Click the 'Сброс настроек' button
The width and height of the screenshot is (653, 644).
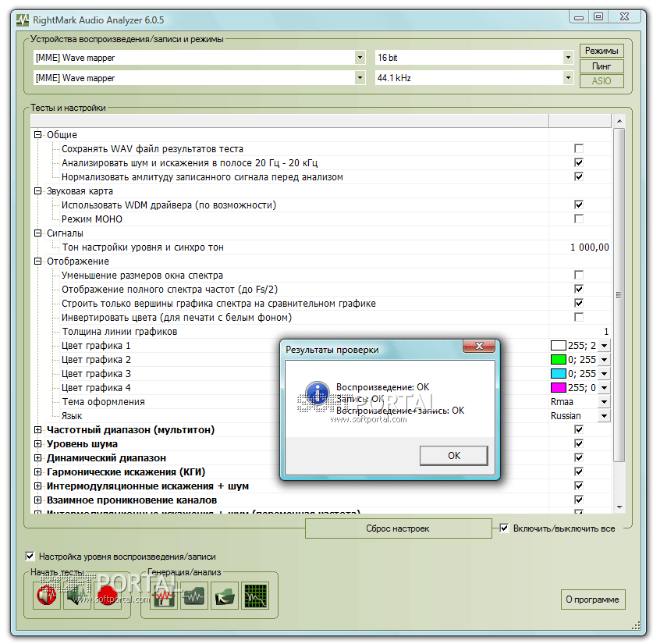[398, 528]
